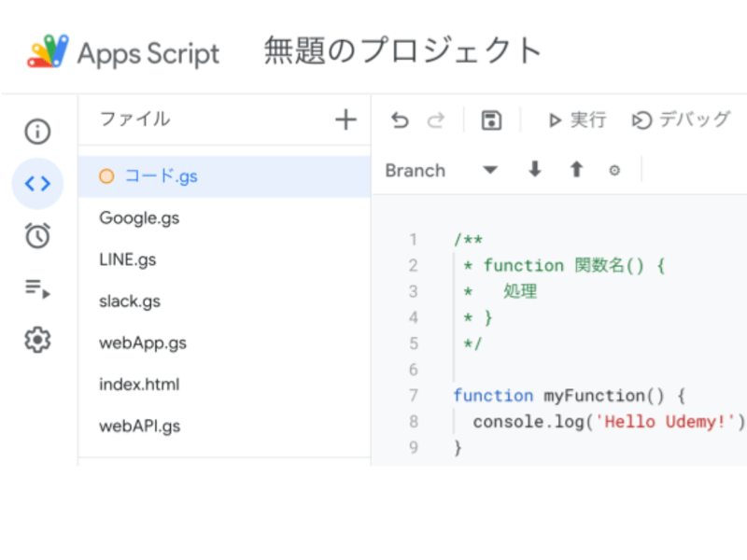This screenshot has height=560, width=747.
Task: Open the index.html file
Action: point(139,385)
